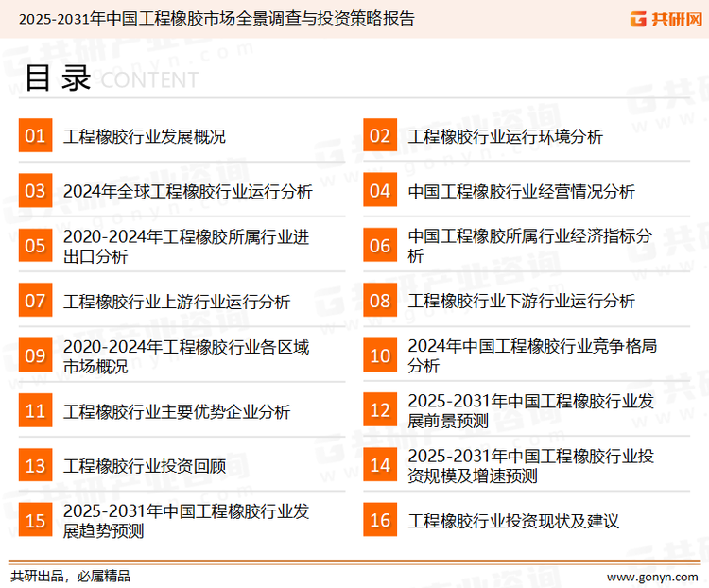Open chapter 工程橡胶行业发展概况

pos(145,136)
